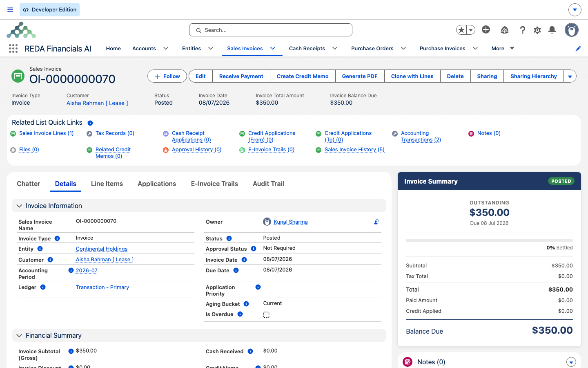Switch to the Line Items tab
Image resolution: width=588 pixels, height=368 pixels.
click(107, 184)
